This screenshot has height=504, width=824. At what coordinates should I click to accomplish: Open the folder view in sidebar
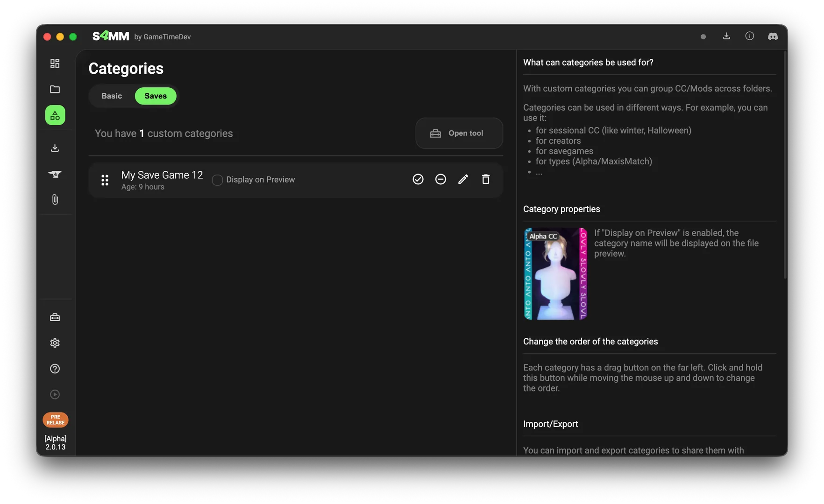[55, 89]
